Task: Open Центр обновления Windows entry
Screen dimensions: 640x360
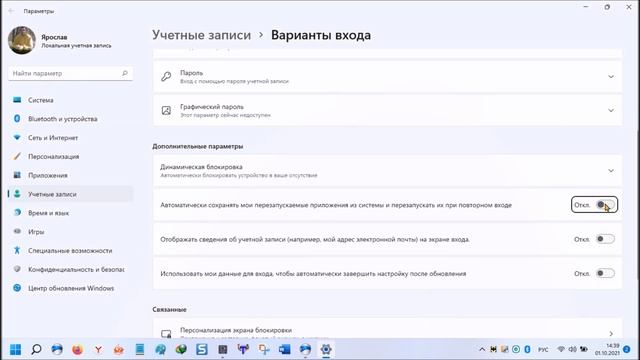Action: [71, 288]
